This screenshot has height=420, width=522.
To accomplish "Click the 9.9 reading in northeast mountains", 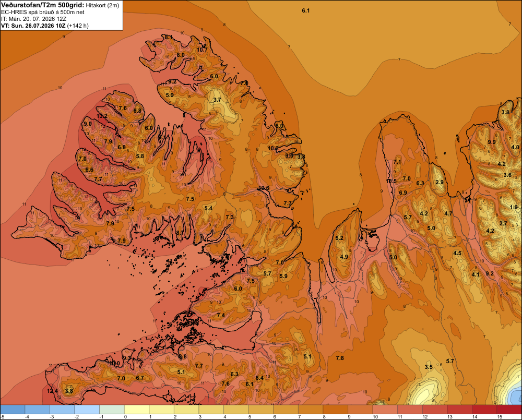I will coord(491,142).
